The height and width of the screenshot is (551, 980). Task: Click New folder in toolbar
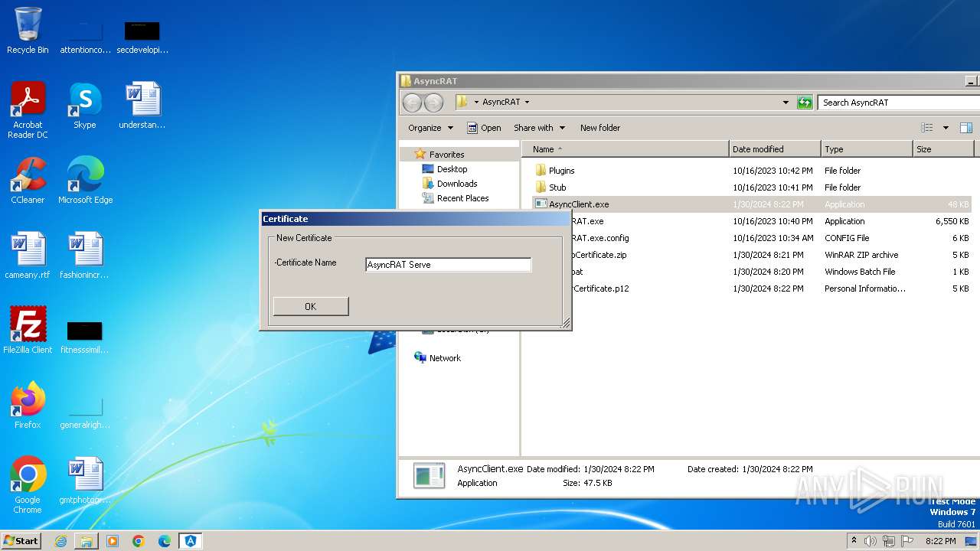(600, 128)
